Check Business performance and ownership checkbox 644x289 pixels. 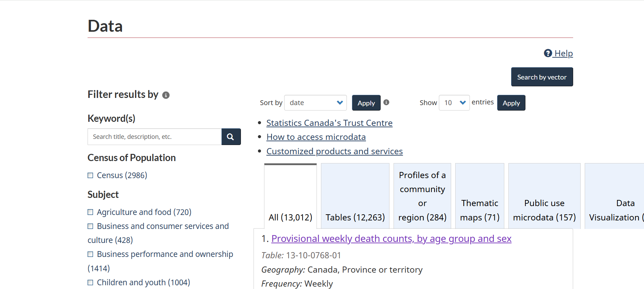(x=90, y=254)
